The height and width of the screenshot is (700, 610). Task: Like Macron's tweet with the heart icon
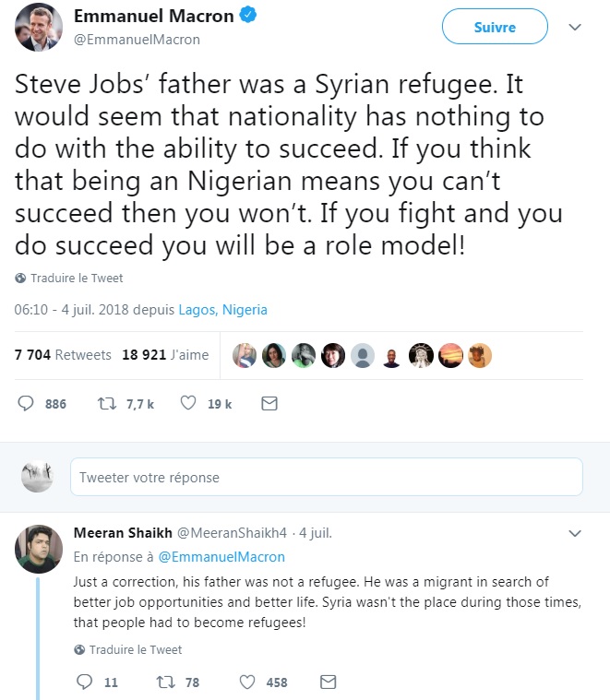188,403
